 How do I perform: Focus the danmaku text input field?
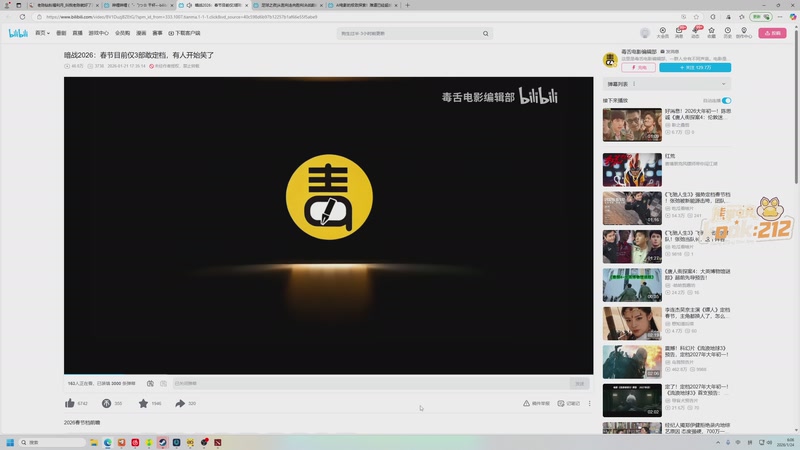pyautogui.click(x=371, y=383)
